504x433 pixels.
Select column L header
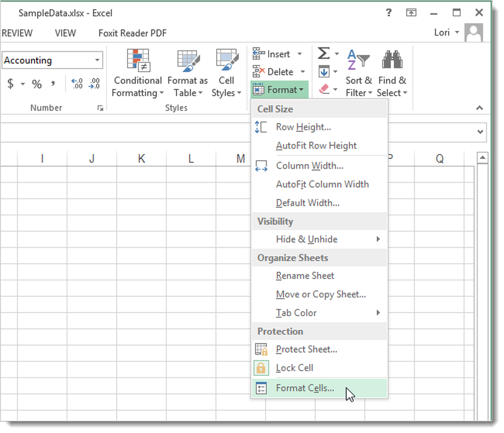click(x=191, y=159)
